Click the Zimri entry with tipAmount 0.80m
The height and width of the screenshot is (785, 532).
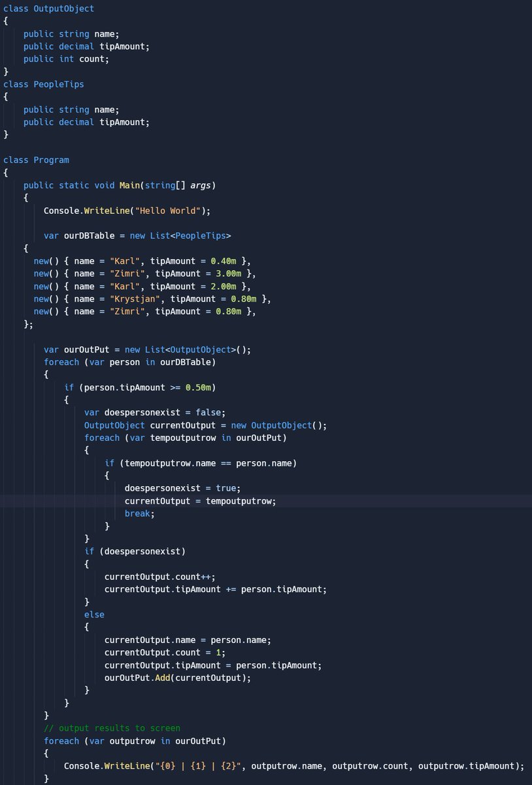coord(145,311)
